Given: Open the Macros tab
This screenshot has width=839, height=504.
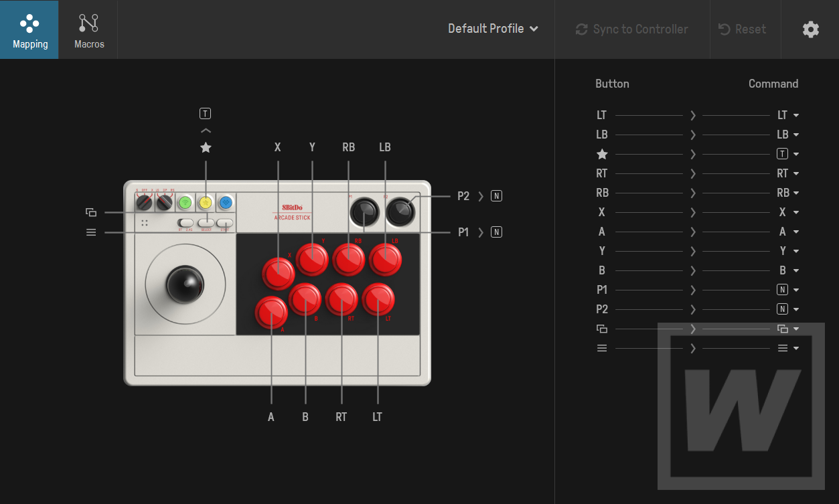Looking at the screenshot, I should pyautogui.click(x=89, y=29).
